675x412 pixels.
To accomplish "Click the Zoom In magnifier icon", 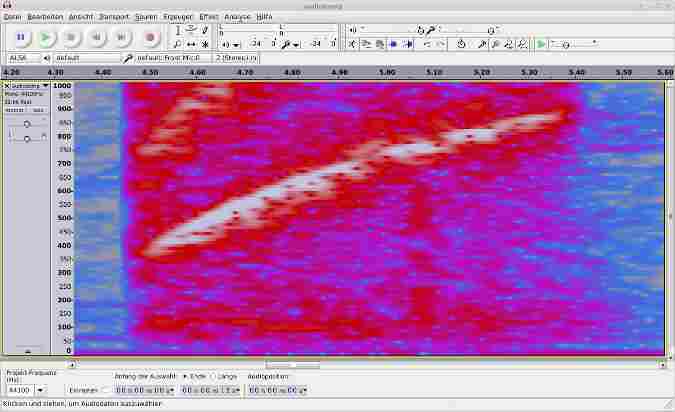I will (482, 44).
